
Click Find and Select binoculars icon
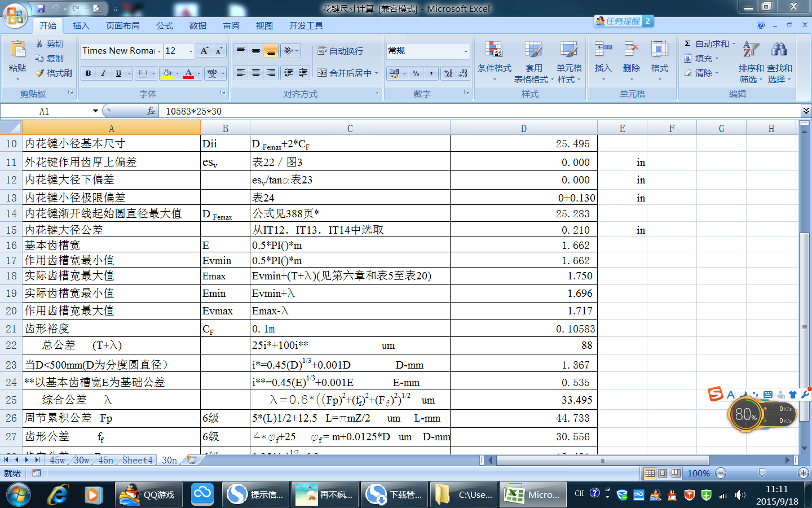pyautogui.click(x=779, y=50)
